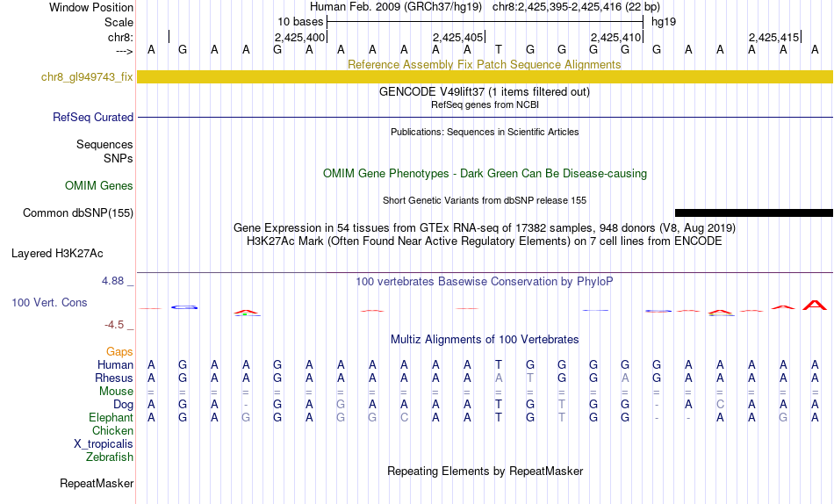The height and width of the screenshot is (504, 834).
Task: Click the RepeatMasker track label
Action: (97, 483)
